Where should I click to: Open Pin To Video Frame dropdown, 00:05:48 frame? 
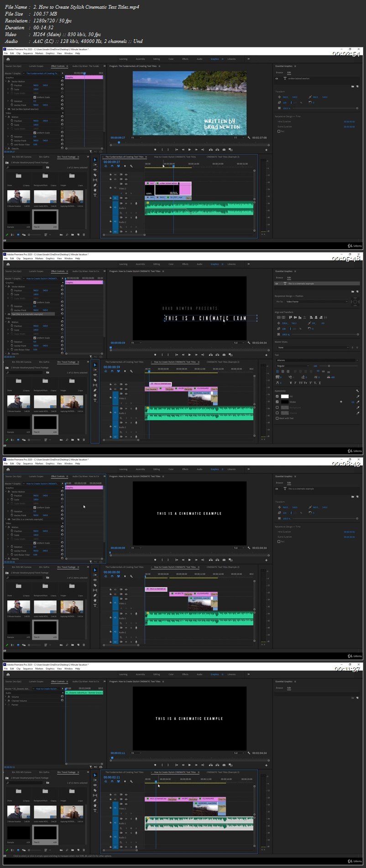pos(317,302)
